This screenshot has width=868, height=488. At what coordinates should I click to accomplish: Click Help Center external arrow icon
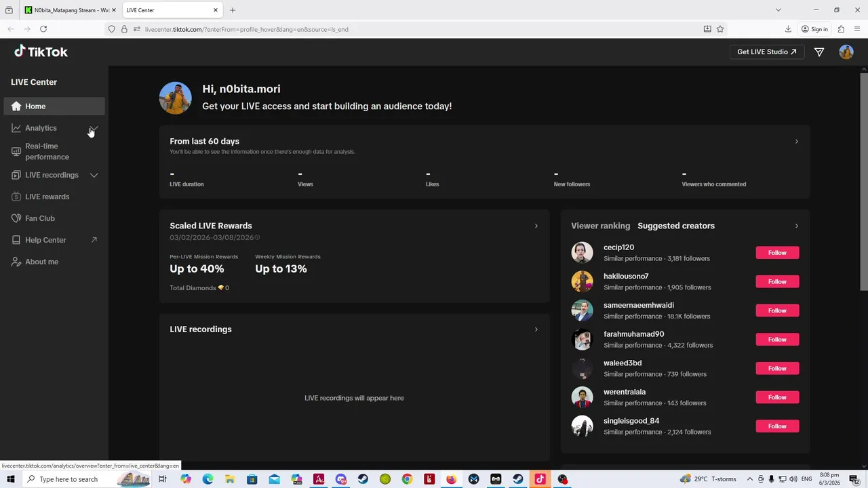[x=94, y=240]
